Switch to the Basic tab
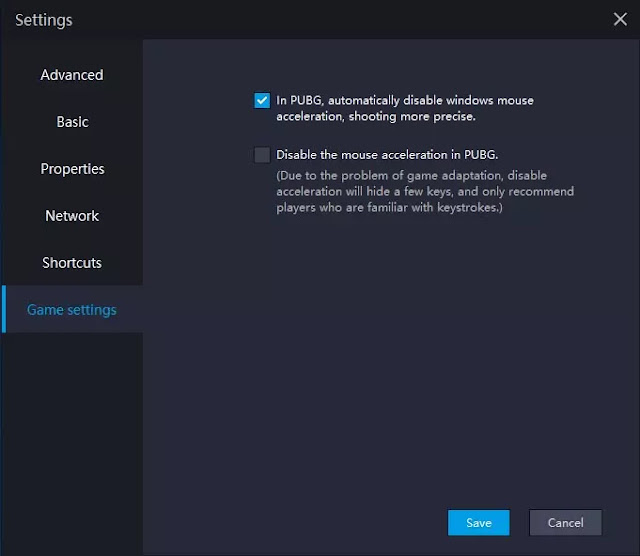 pos(72,122)
